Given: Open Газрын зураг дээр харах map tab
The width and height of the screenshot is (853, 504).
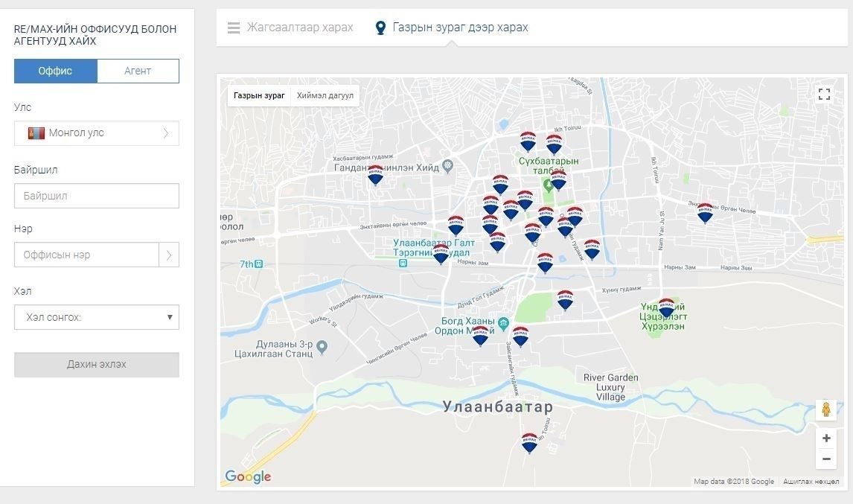Looking at the screenshot, I should pos(452,28).
